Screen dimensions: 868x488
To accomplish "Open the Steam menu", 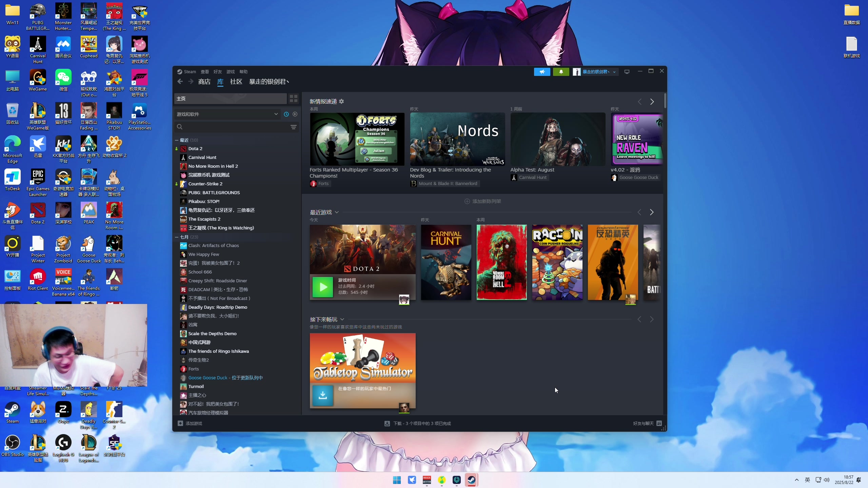I will click(x=190, y=72).
